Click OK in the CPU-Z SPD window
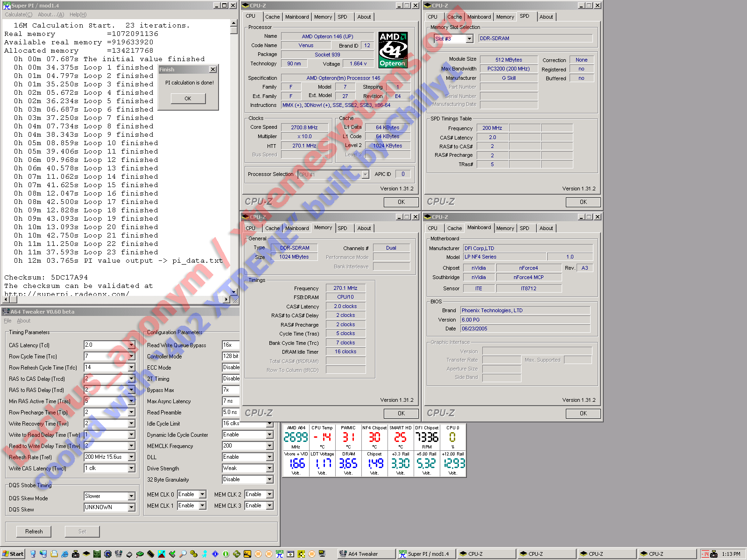 pyautogui.click(x=583, y=202)
